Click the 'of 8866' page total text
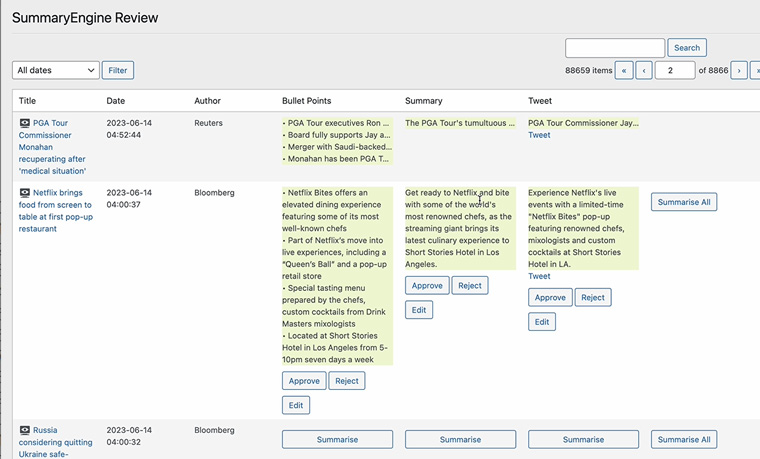Viewport: 760px width, 459px height. (x=713, y=70)
